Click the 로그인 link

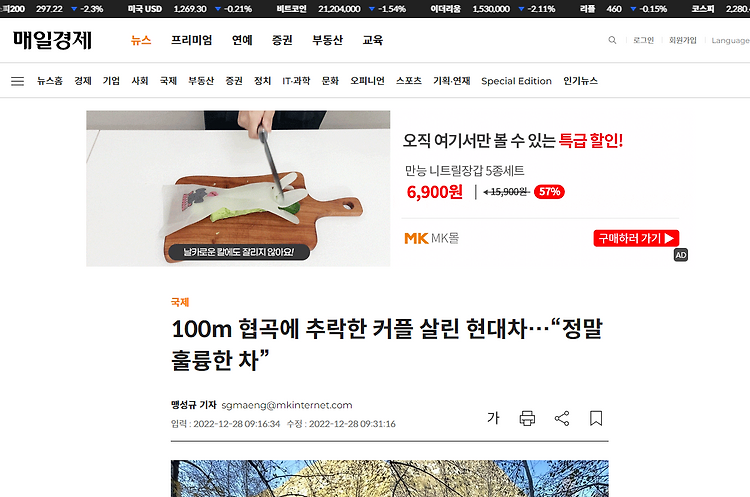643,41
